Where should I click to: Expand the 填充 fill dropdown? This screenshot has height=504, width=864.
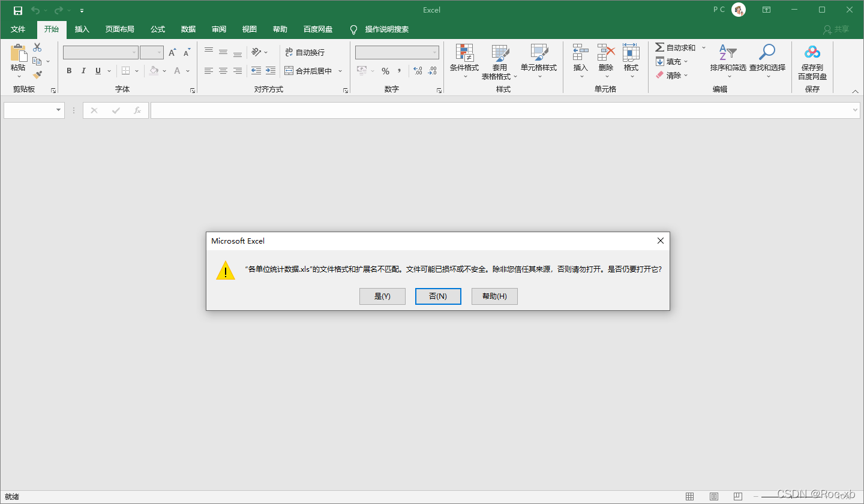tap(686, 61)
